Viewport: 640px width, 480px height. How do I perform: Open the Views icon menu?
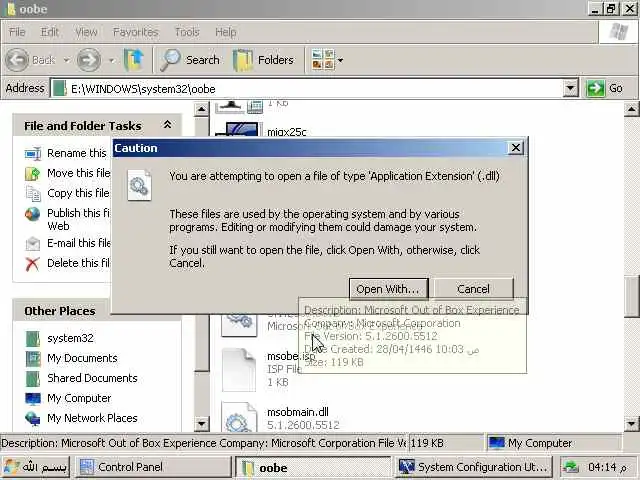tap(322, 60)
